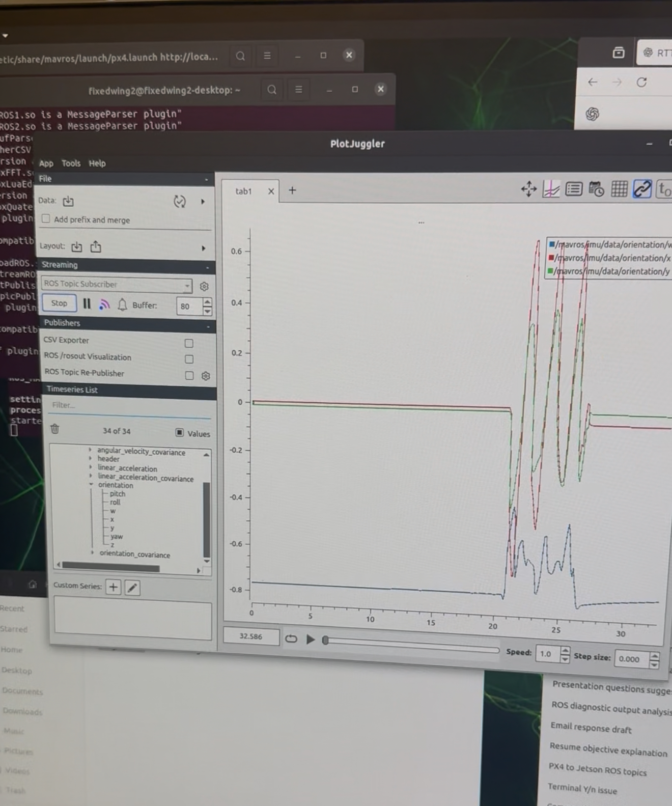The image size is (672, 806).
Task: Expand the orientation_covariance tree node
Action: point(92,552)
